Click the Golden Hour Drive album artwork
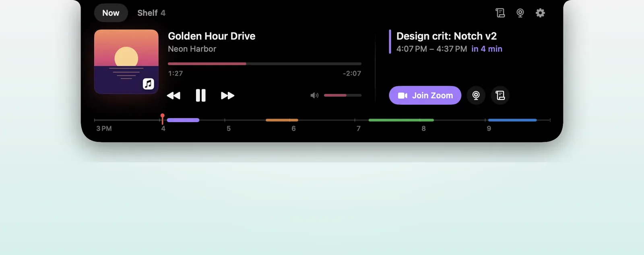644x255 pixels. [x=126, y=62]
